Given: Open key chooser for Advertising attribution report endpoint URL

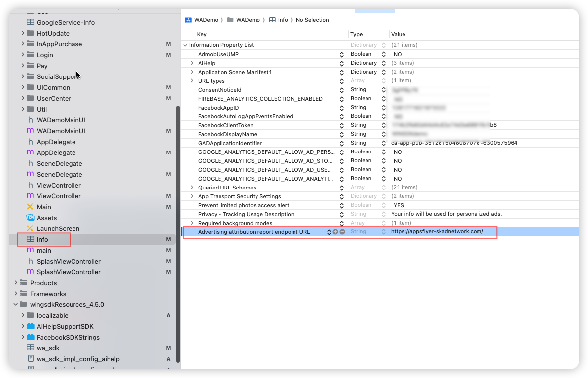Looking at the screenshot, I should pos(329,232).
